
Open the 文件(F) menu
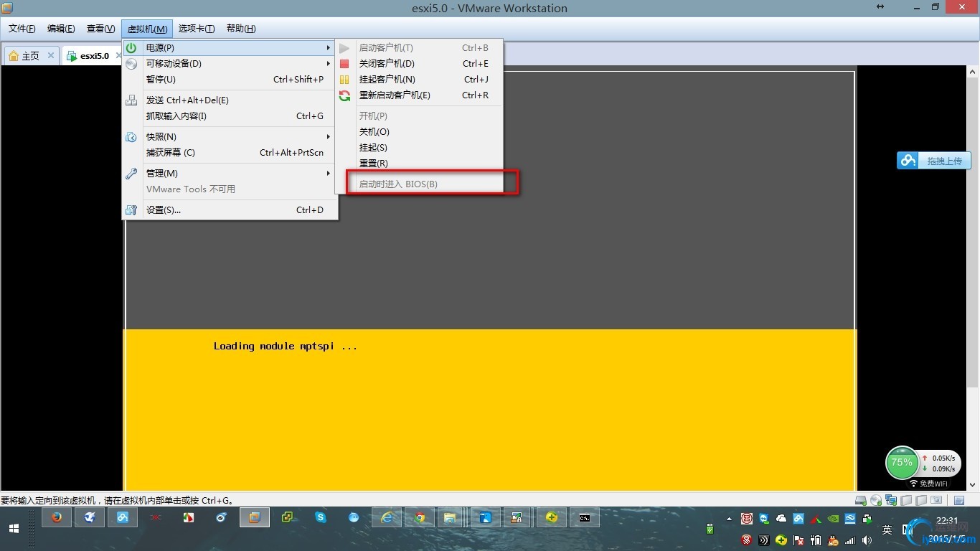(x=22, y=29)
